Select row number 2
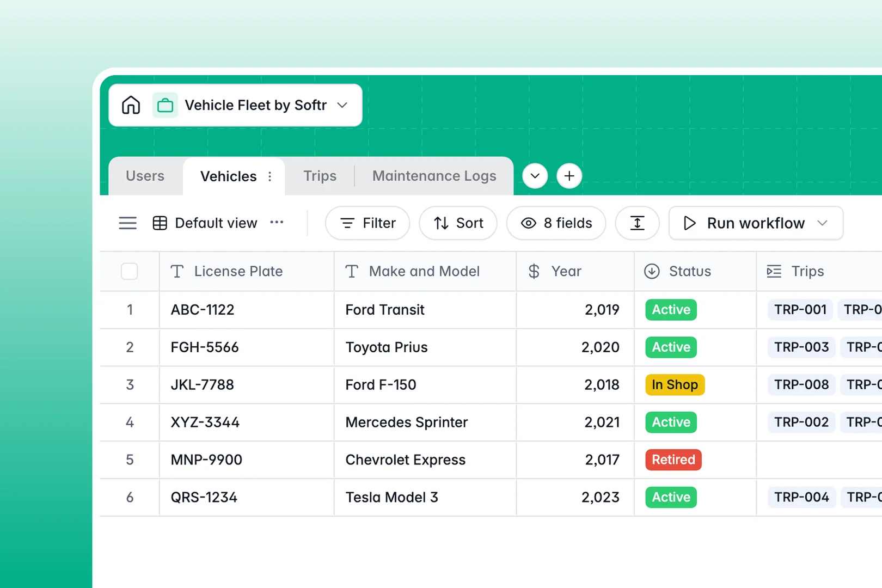Viewport: 882px width, 588px height. tap(130, 347)
